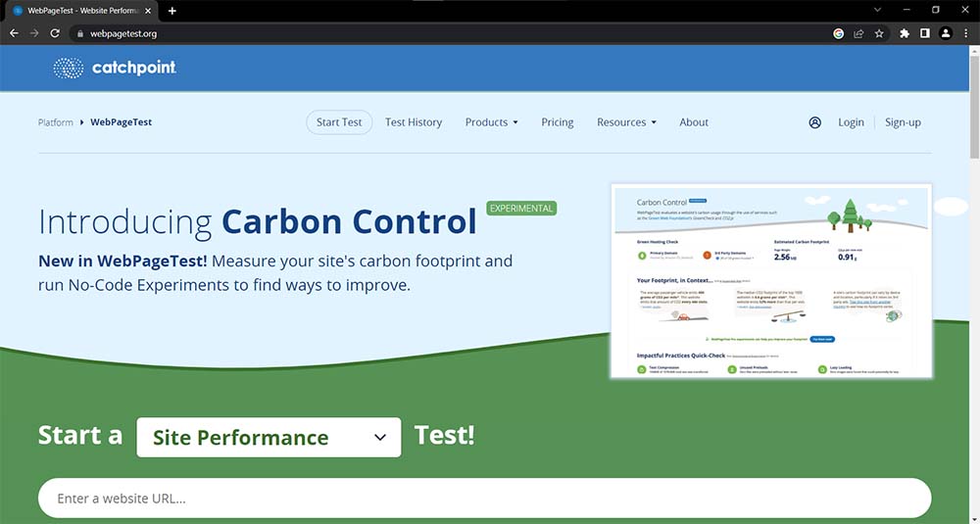Viewport: 980px width, 524px height.
Task: Click the user account icon beside Login
Action: point(815,122)
